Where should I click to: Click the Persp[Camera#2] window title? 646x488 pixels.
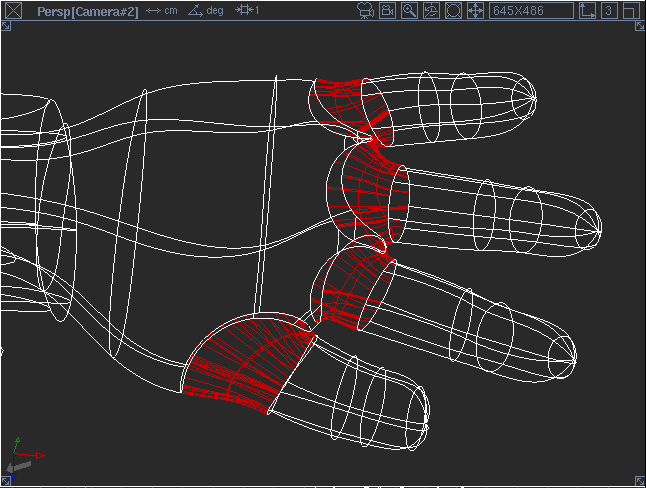[87, 11]
